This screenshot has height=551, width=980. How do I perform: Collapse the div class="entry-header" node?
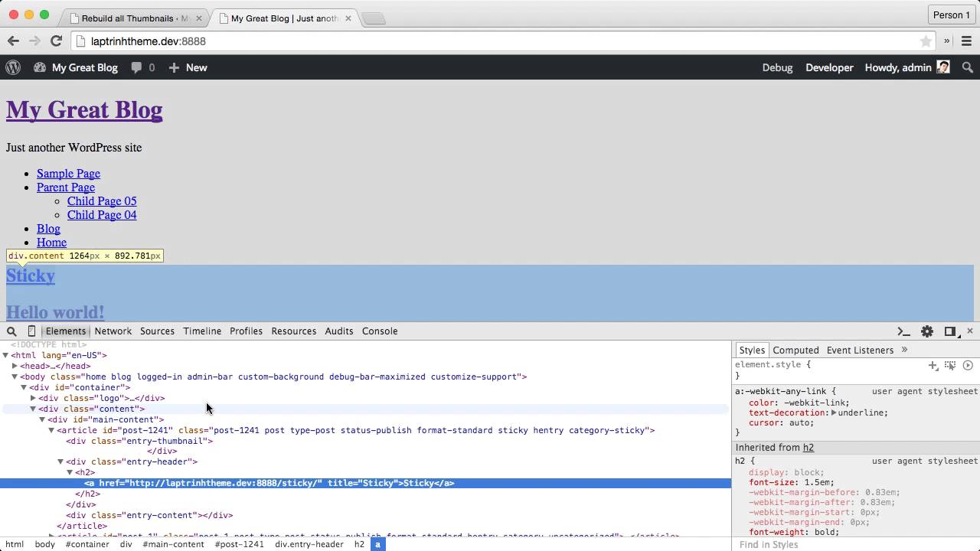point(60,461)
